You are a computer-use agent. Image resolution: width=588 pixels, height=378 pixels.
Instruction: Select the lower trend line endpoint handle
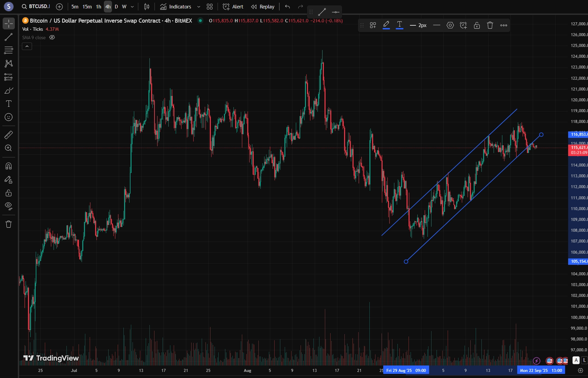point(406,261)
